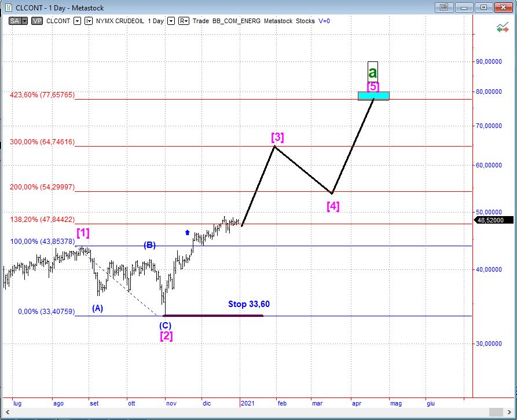Click the 30,00000 price axis label
This screenshot has height=420, width=517.
click(489, 344)
